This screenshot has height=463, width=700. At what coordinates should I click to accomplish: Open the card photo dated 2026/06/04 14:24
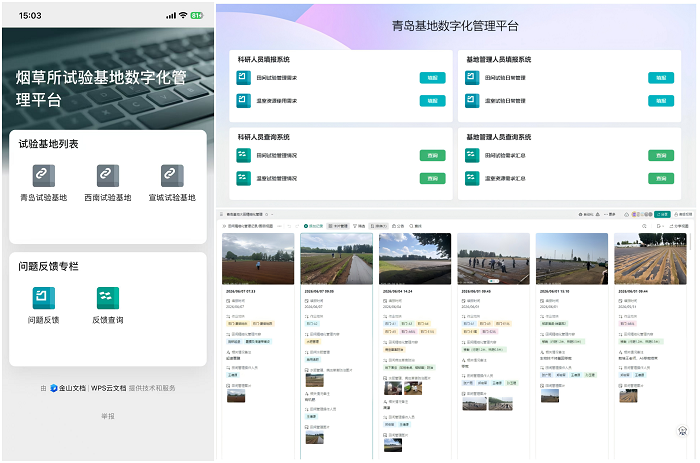[x=415, y=259]
